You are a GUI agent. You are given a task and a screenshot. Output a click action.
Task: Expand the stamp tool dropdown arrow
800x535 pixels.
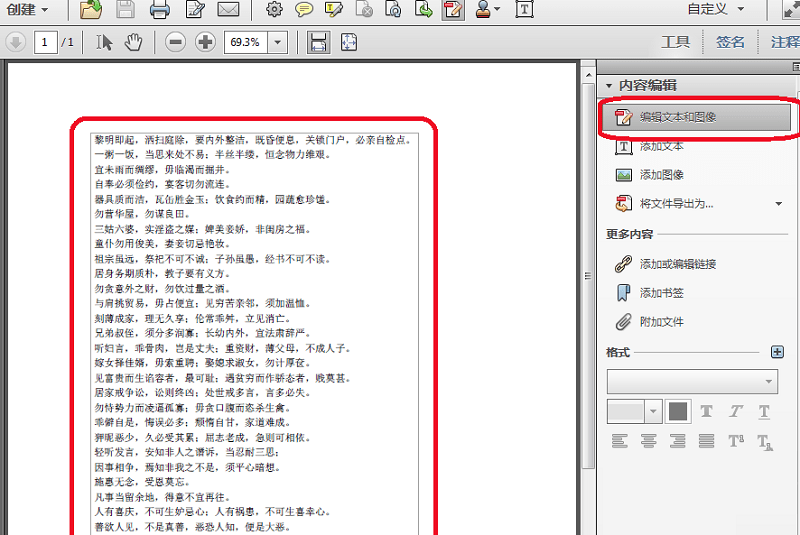coord(497,9)
